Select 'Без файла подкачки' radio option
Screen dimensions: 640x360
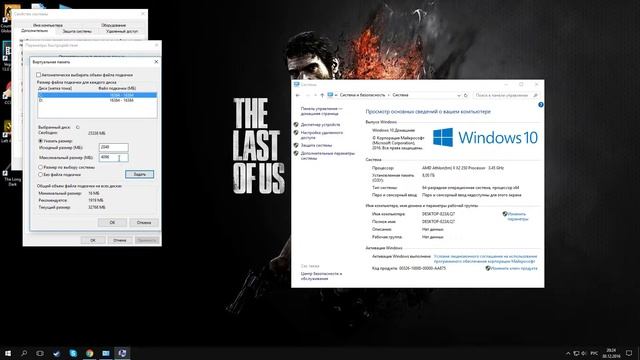40,174
